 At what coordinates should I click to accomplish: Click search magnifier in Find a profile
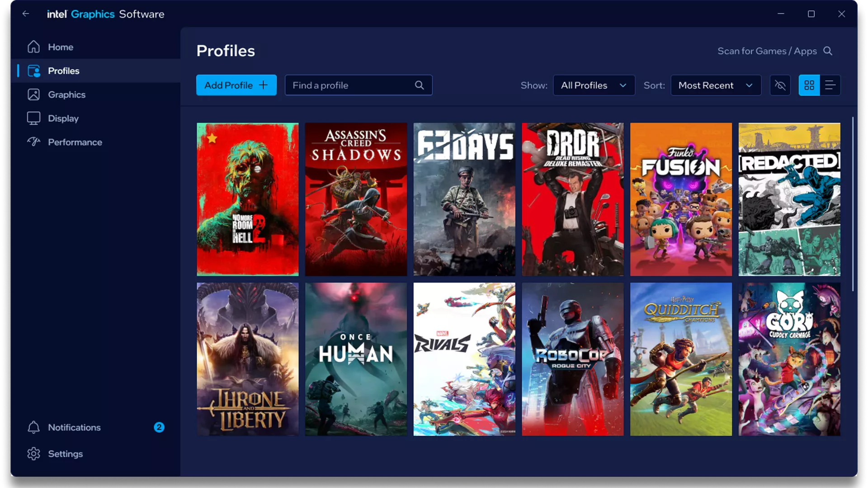[419, 85]
